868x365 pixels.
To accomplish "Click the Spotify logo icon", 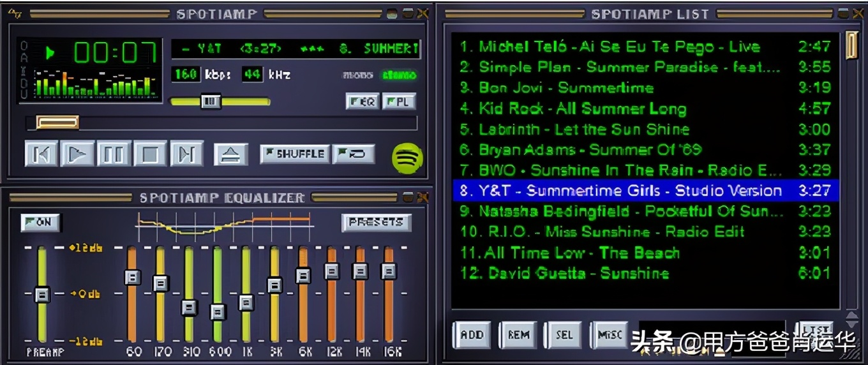I will click(407, 158).
